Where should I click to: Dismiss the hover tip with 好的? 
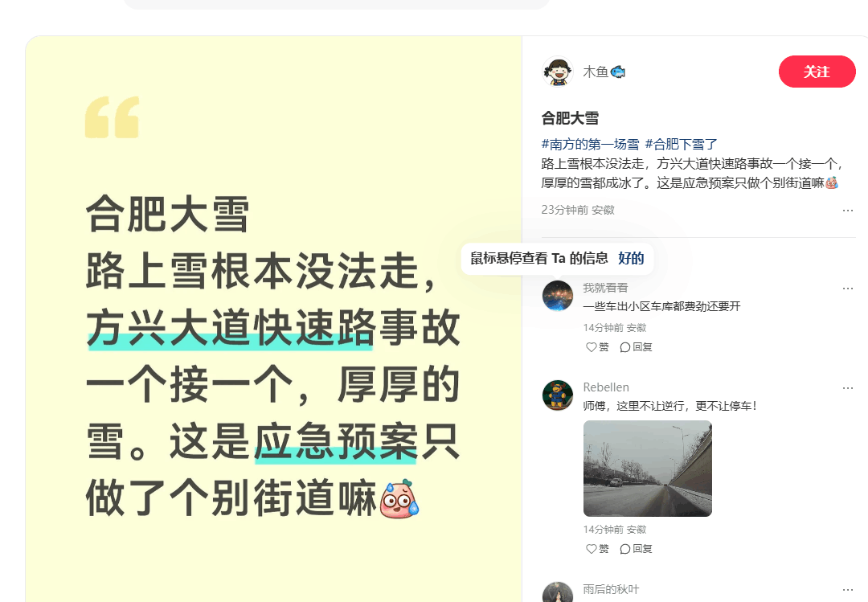coord(631,258)
